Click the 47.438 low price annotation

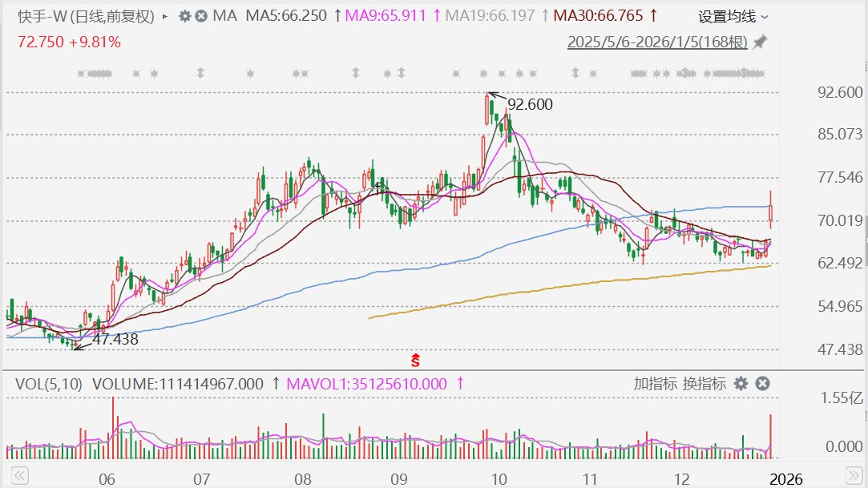115,339
